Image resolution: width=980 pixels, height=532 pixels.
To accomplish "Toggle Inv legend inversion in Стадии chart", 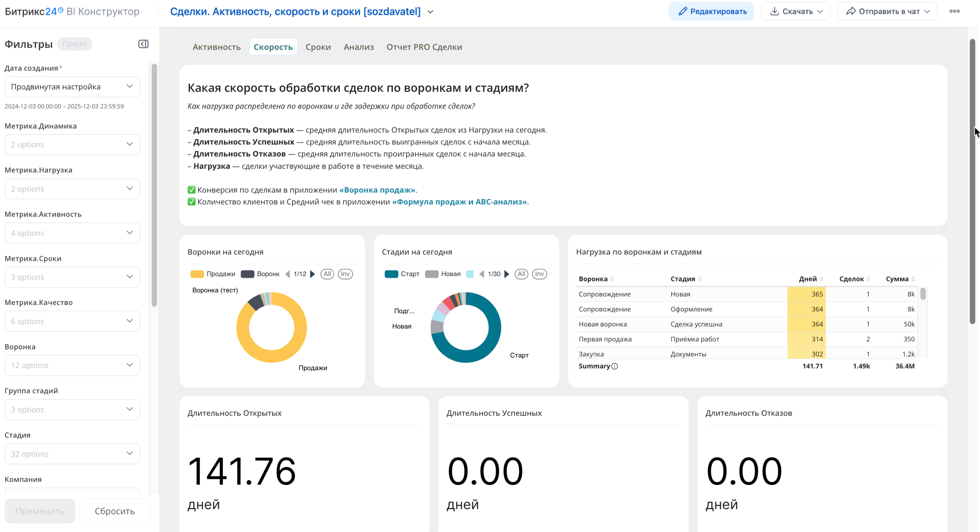I will tap(539, 274).
